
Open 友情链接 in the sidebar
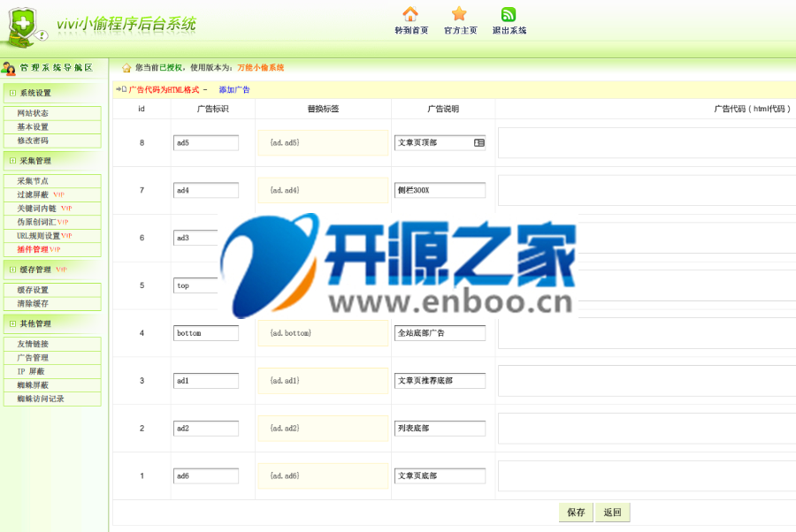pyautogui.click(x=52, y=344)
